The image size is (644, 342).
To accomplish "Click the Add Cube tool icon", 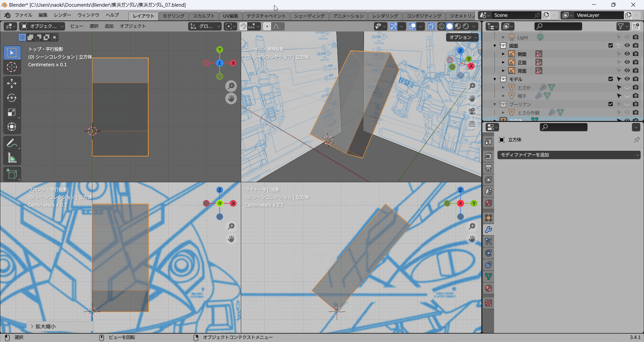I will click(12, 174).
